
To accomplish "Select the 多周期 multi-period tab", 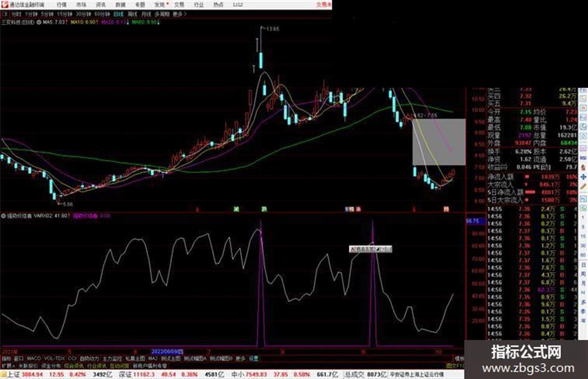I will (162, 14).
